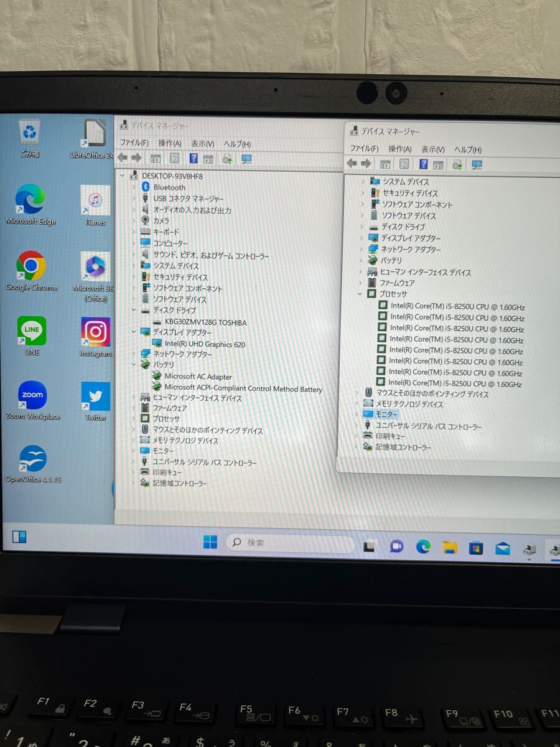Expand the Bluetooth category
Image resolution: width=560 pixels, height=747 pixels.
point(134,187)
